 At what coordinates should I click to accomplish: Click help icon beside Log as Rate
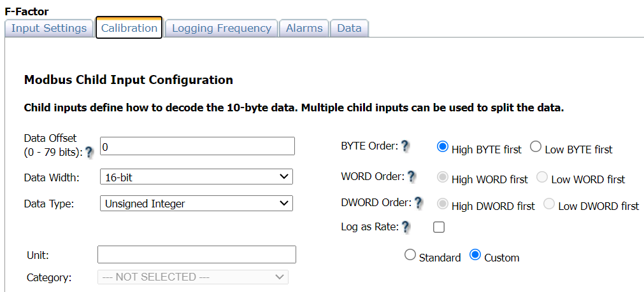tap(406, 226)
